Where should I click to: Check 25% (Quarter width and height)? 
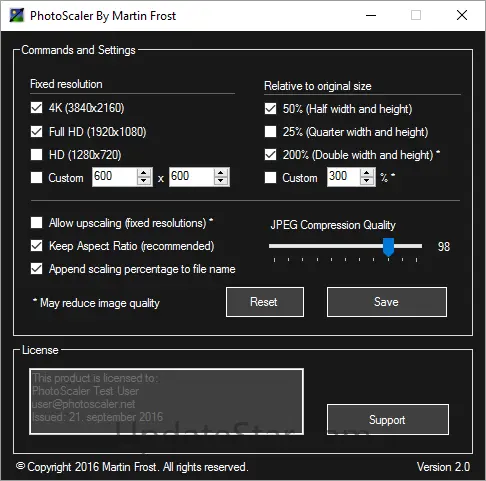[x=270, y=132]
